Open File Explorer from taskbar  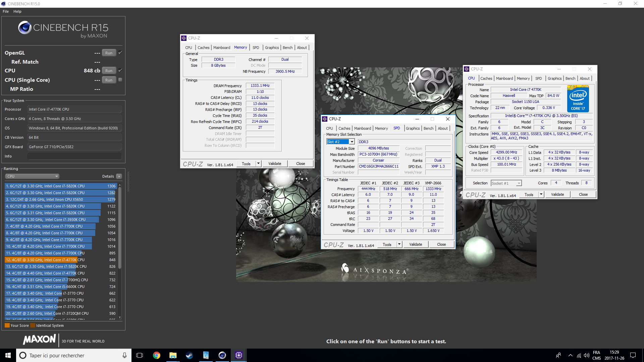pos(173,355)
